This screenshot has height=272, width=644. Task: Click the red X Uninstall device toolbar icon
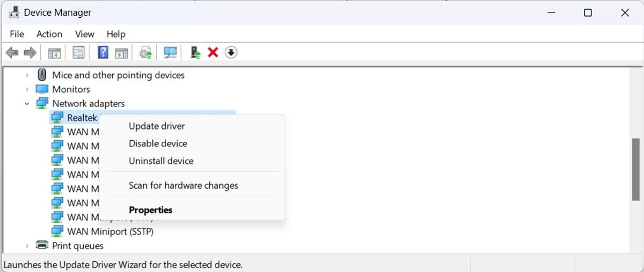(213, 53)
